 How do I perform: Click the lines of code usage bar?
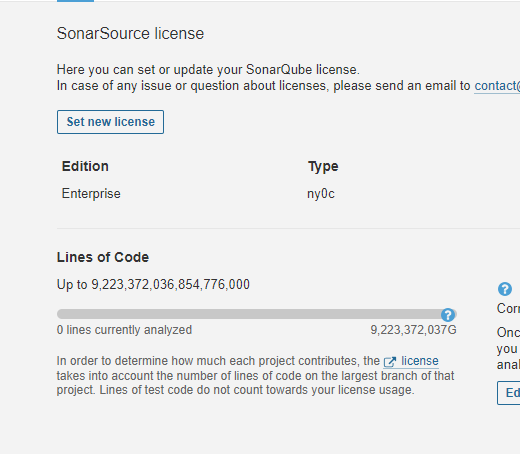point(257,314)
